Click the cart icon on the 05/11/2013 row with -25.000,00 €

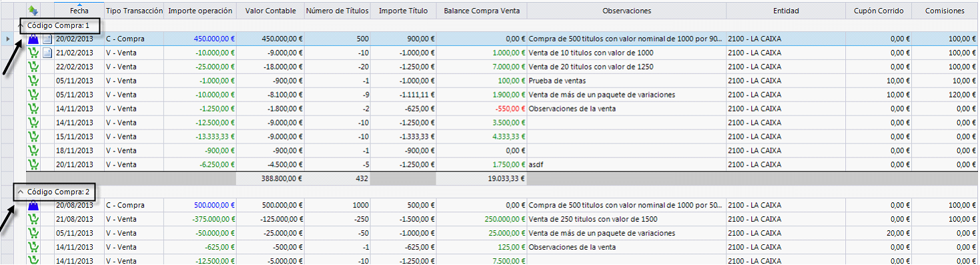[33, 234]
